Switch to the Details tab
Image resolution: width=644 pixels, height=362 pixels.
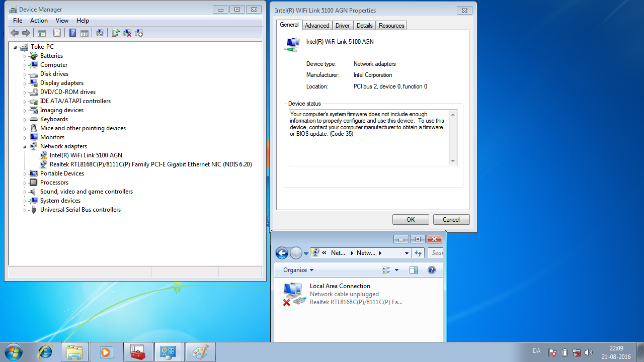click(x=364, y=26)
